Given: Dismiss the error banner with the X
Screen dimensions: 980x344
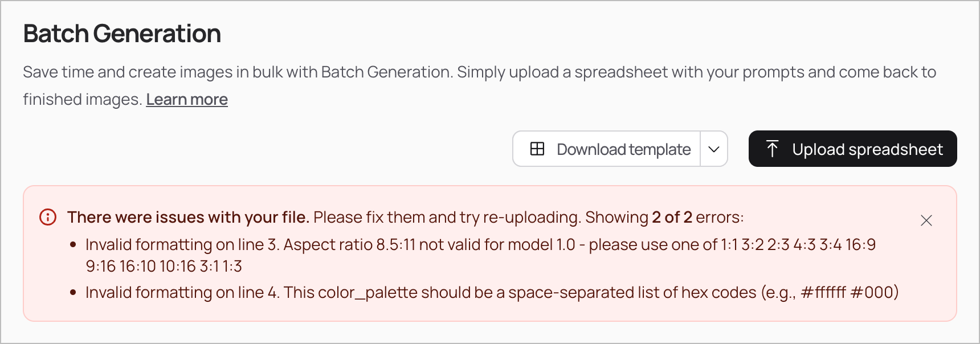Looking at the screenshot, I should coord(926,220).
